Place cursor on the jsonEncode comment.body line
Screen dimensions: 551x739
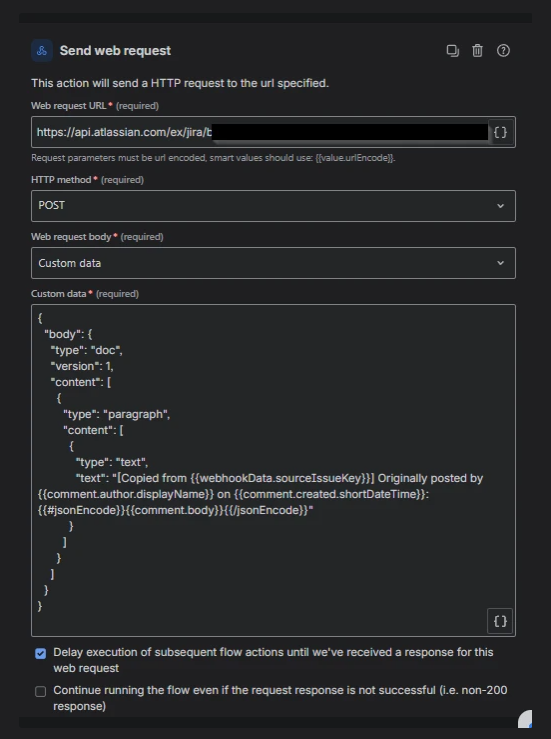click(x=175, y=510)
